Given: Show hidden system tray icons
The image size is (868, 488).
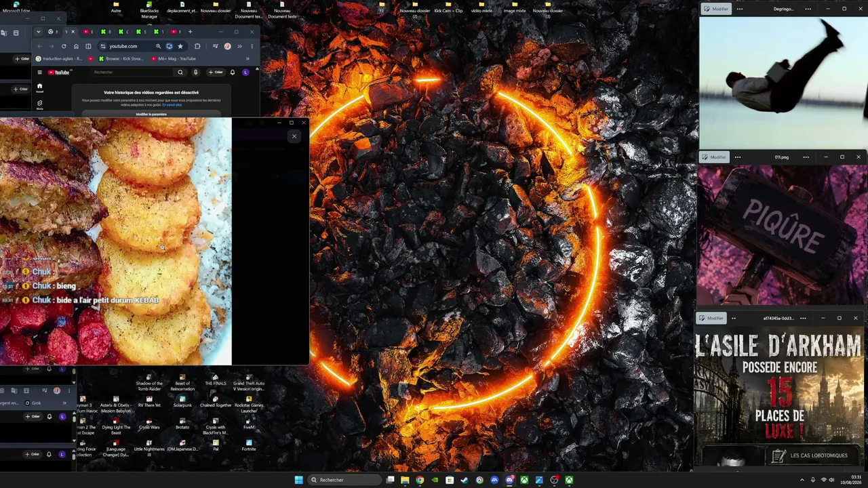Looking at the screenshot, I should click(802, 480).
